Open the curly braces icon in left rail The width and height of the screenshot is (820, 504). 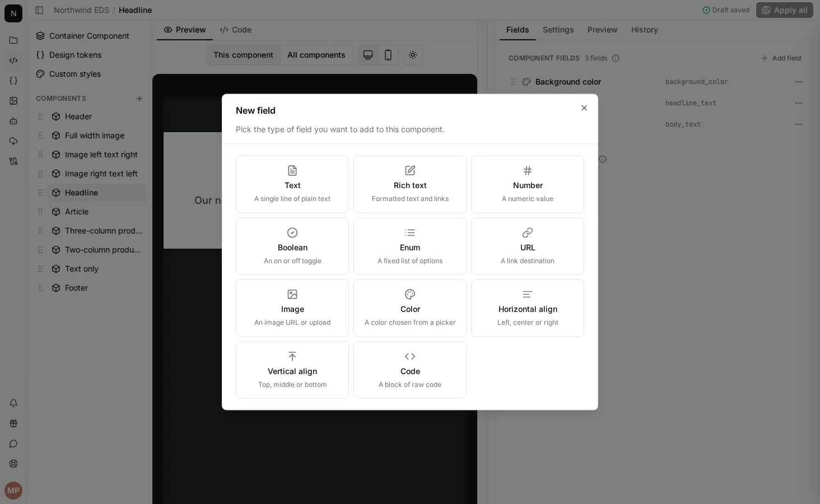(13, 81)
